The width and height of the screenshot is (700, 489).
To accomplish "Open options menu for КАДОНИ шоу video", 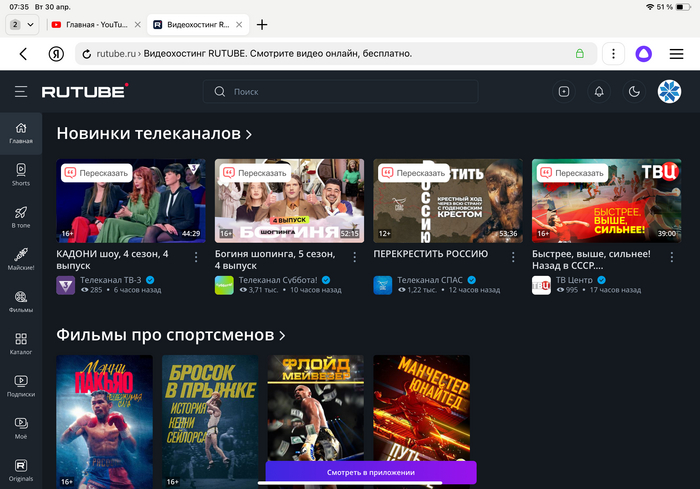I will pyautogui.click(x=197, y=257).
